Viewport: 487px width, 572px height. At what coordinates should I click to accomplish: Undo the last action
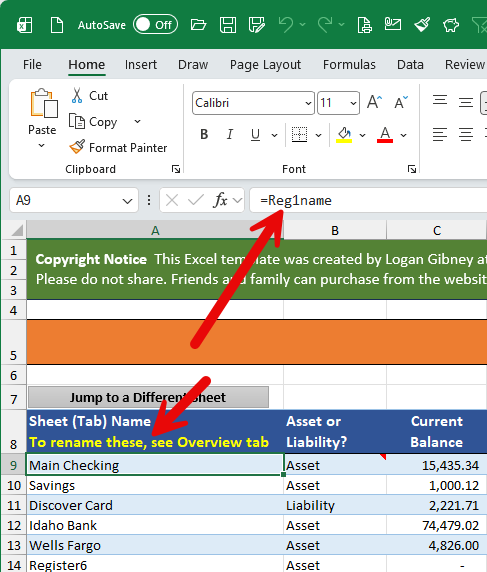[x=286, y=25]
